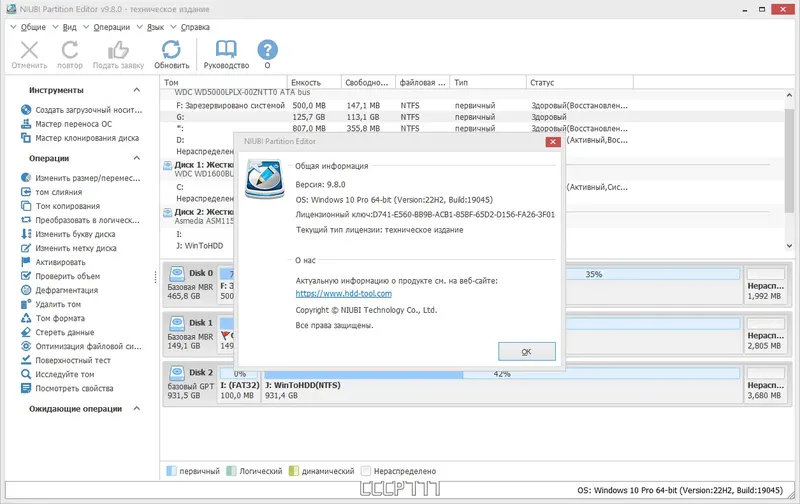800x504 pixels.
Task: Select unallocated 3,680 MB block on Disk 2
Action: point(765,385)
